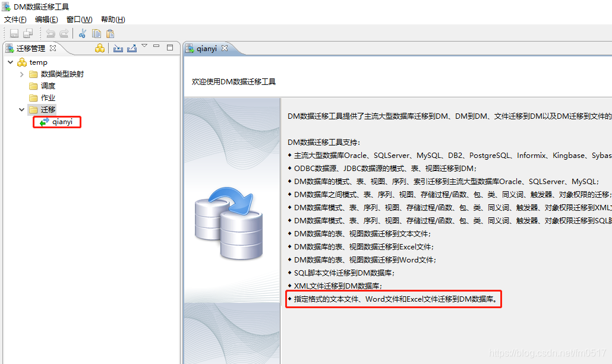Click the import icon in the migration panel

pos(118,48)
